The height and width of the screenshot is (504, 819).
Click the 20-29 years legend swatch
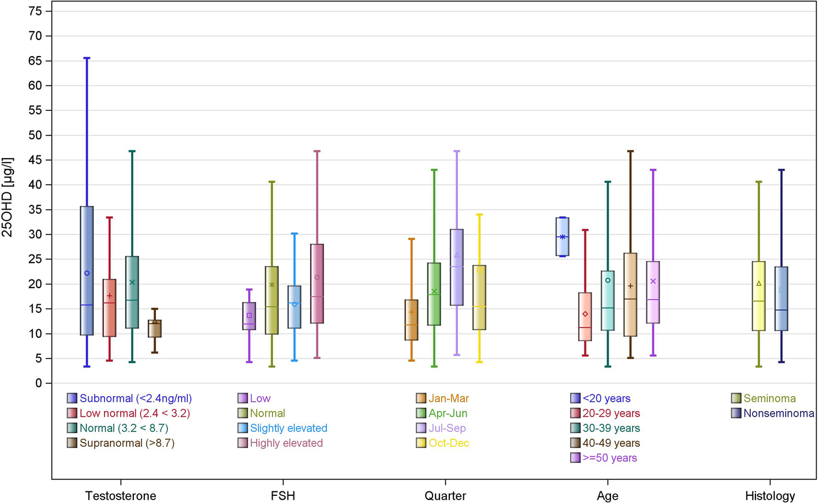[x=575, y=413]
